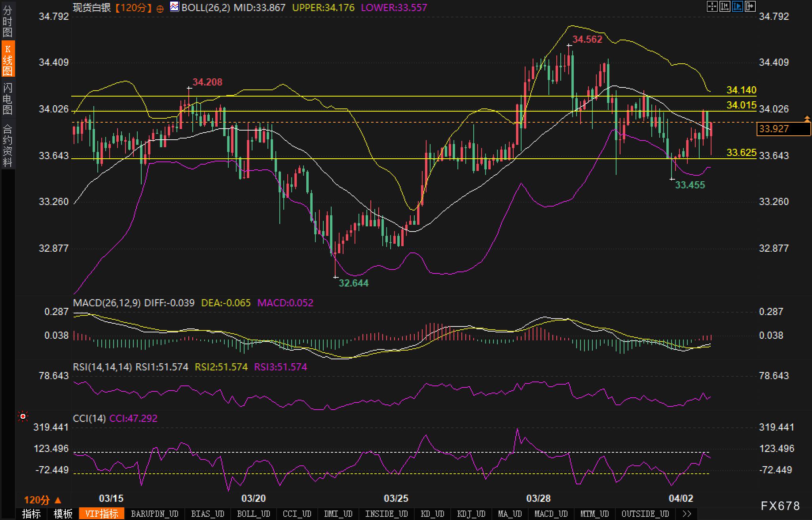
Task: Choose the KDJ_UD indicator tab
Action: click(x=471, y=514)
